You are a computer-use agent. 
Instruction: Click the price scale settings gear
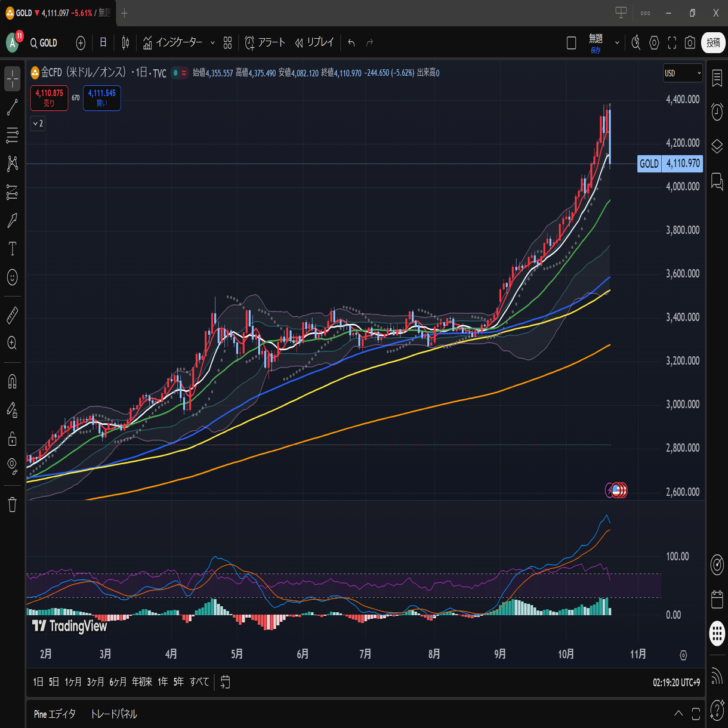coord(683,655)
